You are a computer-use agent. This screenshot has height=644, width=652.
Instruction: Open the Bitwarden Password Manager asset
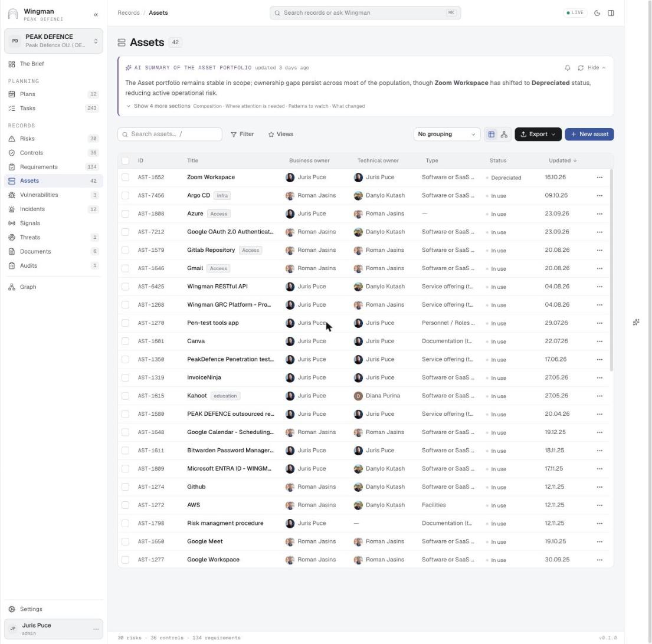(x=230, y=451)
